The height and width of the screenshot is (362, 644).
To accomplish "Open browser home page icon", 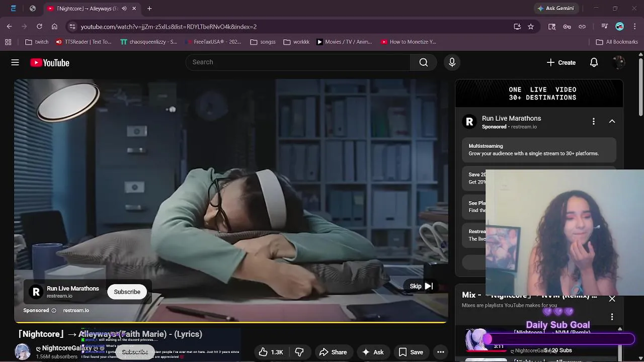I will coord(54,27).
